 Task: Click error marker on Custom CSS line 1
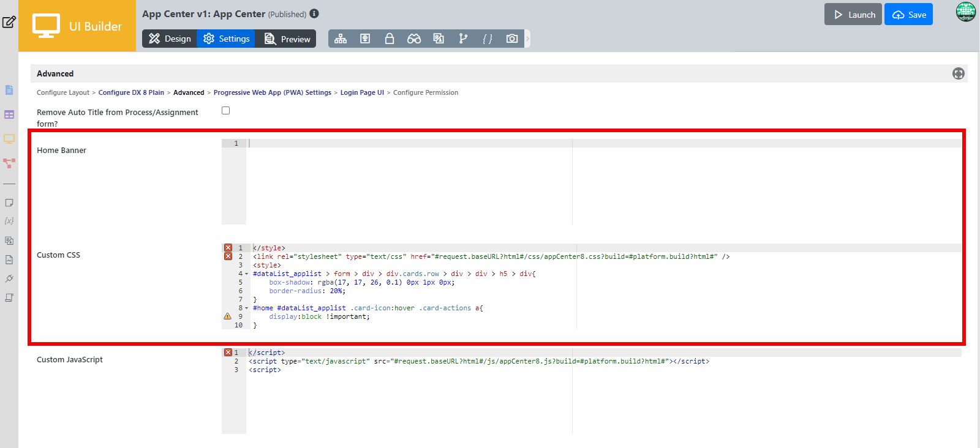[x=228, y=248]
